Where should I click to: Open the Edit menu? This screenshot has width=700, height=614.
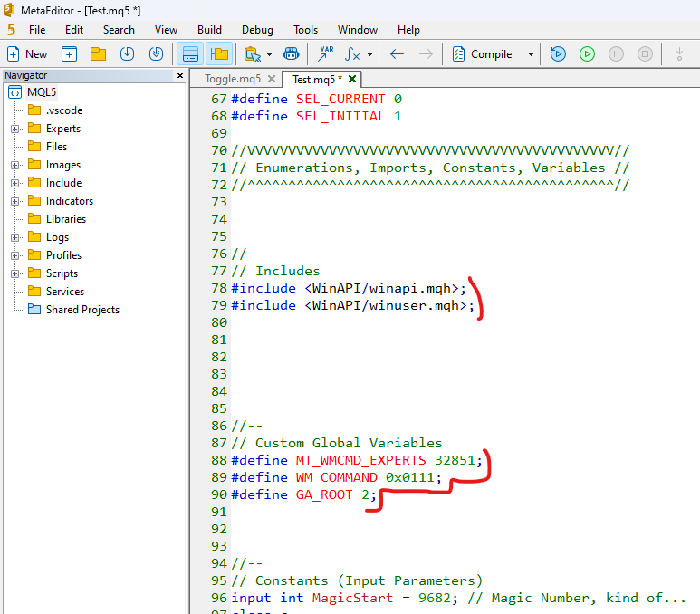[74, 30]
